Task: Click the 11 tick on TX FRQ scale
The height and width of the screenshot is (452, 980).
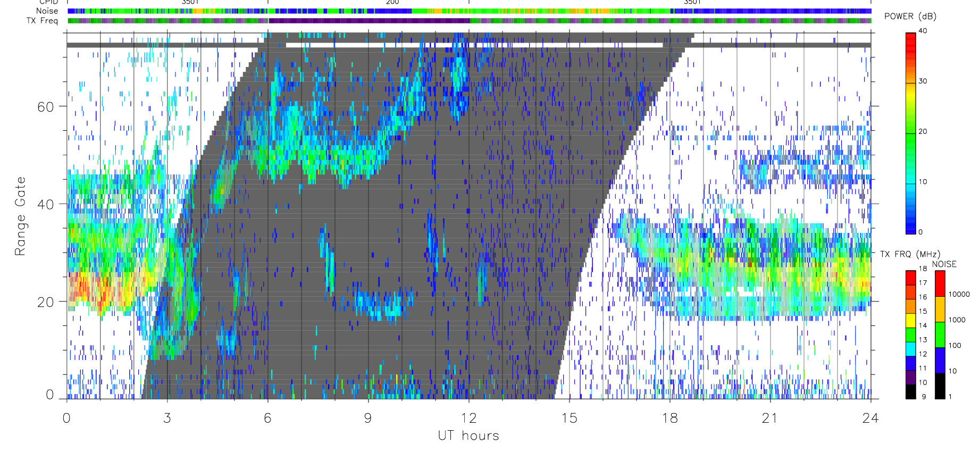Action: coord(923,368)
